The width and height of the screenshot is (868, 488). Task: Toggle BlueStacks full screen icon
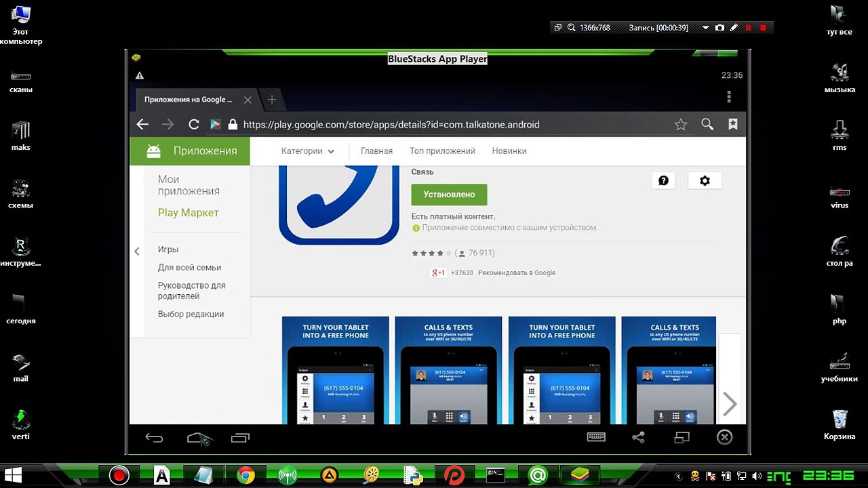click(682, 437)
